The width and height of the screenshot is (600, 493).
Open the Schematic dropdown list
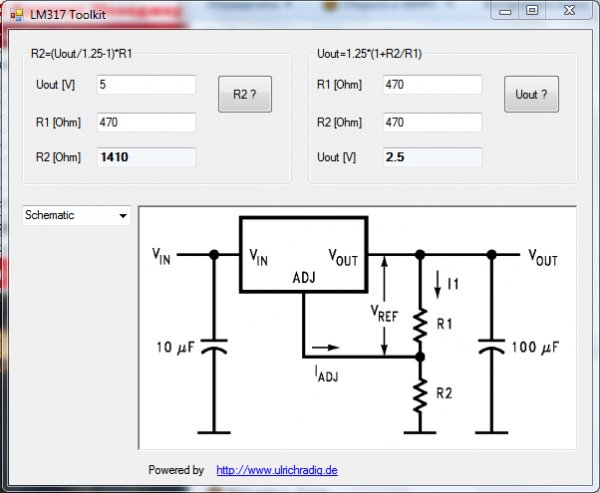(x=77, y=215)
